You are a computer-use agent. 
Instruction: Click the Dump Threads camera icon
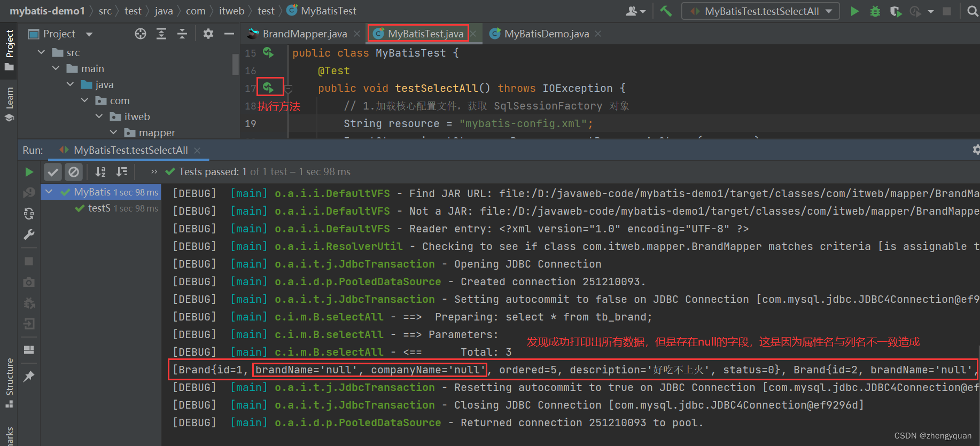pos(29,282)
